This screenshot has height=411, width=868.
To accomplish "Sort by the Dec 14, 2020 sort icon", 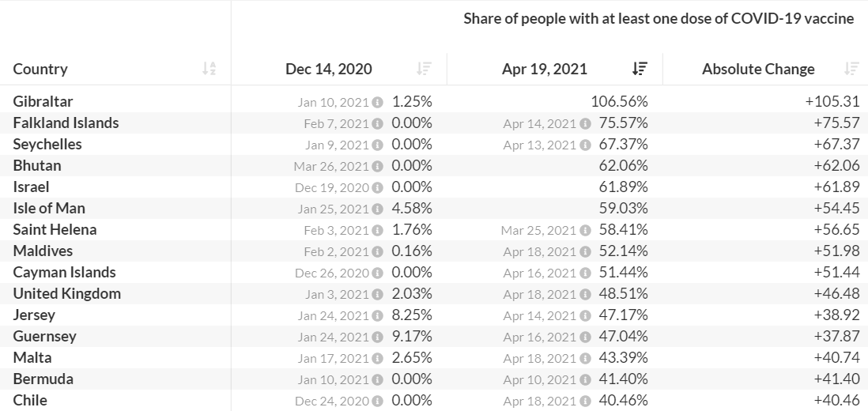I will 425,69.
